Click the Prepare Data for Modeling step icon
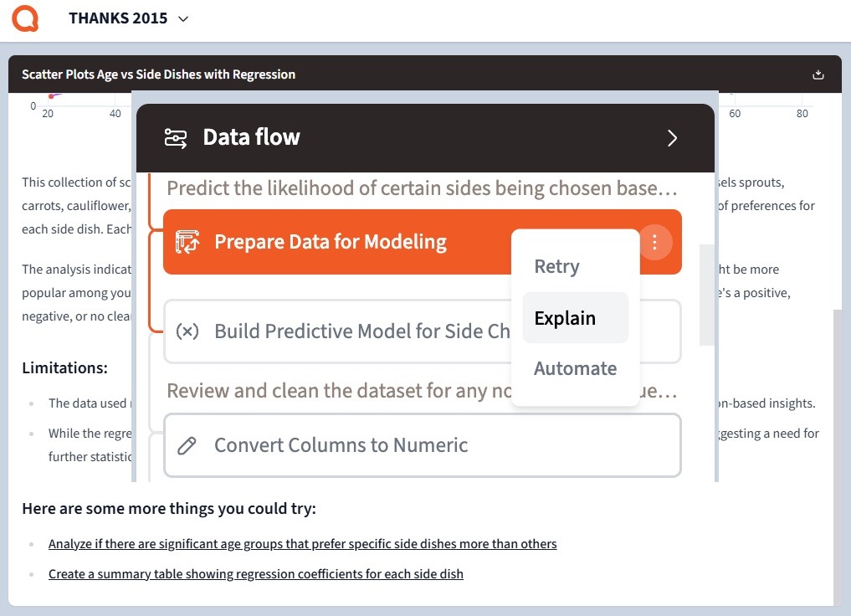The image size is (851, 616). click(x=187, y=243)
